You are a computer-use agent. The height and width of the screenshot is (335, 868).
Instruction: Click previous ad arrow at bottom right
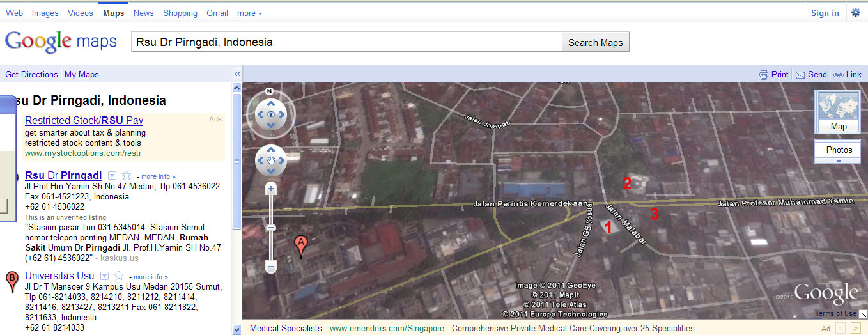pyautogui.click(x=841, y=328)
